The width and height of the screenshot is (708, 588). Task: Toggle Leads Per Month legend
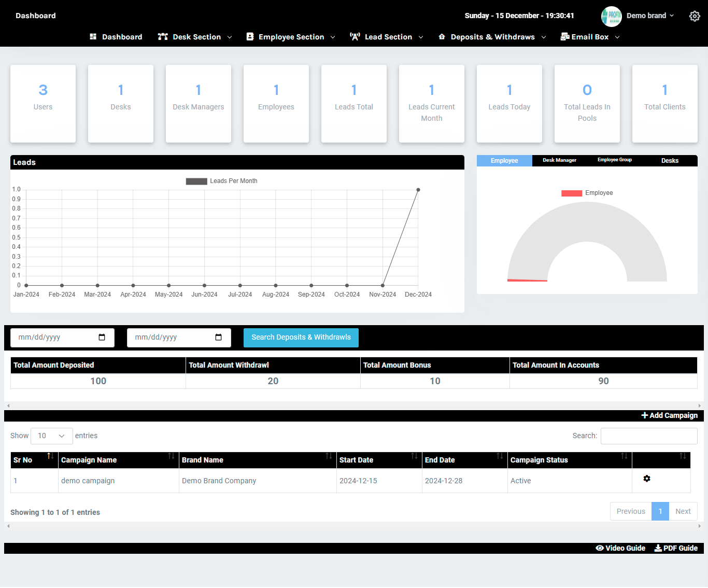coord(222,181)
